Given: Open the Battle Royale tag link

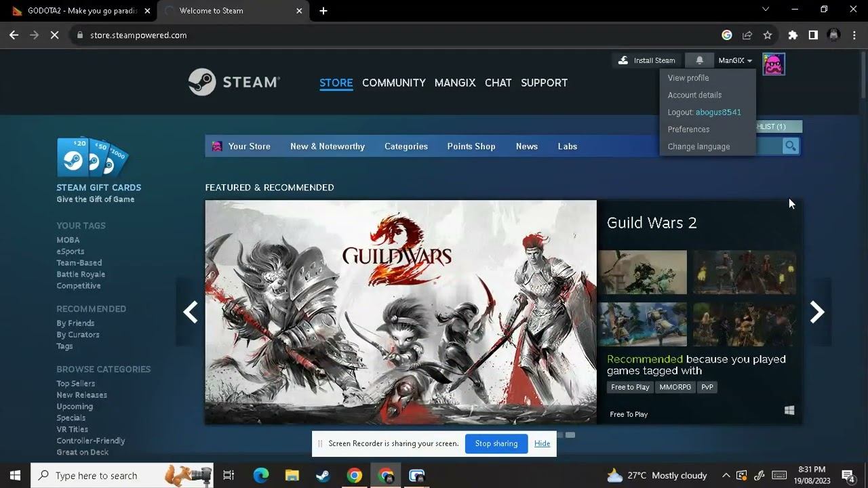Looking at the screenshot, I should coord(81,274).
